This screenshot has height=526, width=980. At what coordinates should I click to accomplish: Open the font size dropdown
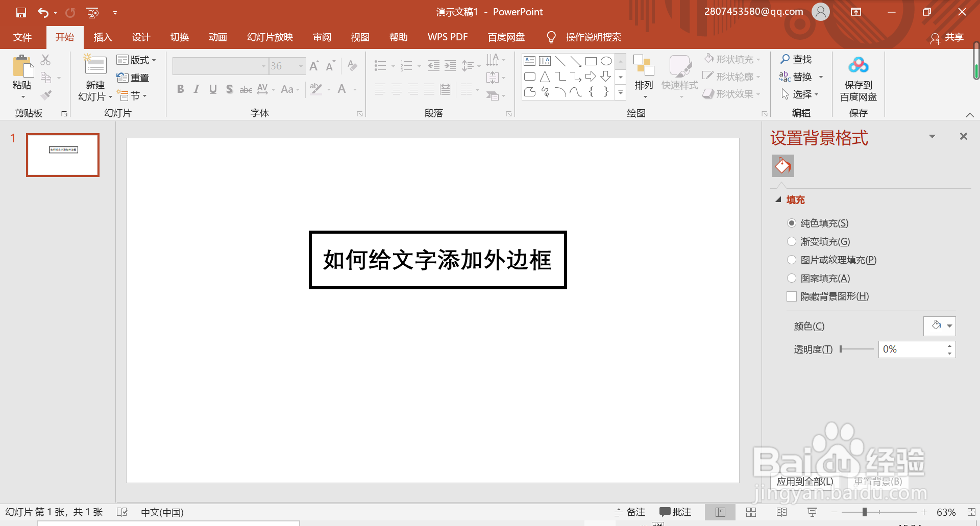[301, 66]
